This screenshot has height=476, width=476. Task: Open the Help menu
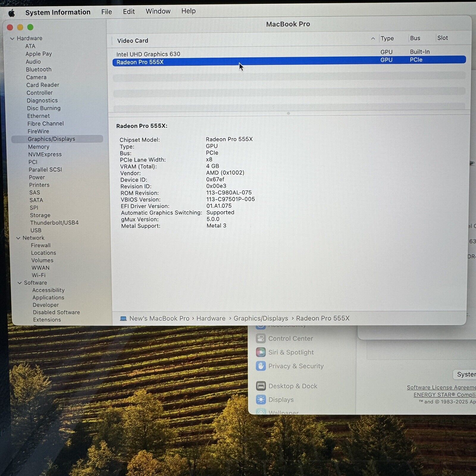point(189,11)
